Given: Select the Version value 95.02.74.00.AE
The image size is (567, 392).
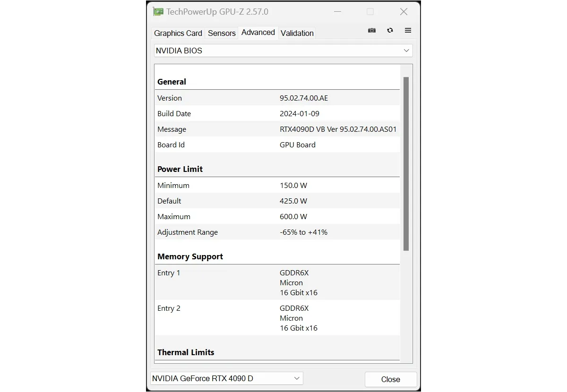Looking at the screenshot, I should click(x=304, y=98).
